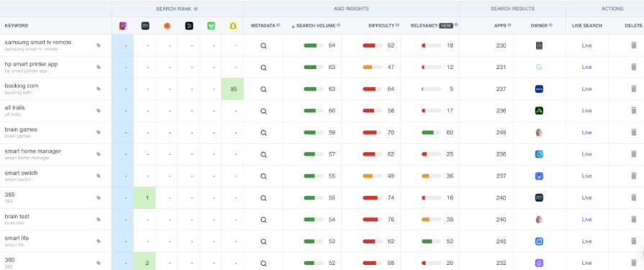The width and height of the screenshot is (644, 270).
Task: Click the black 365 app icon header
Action: coord(145,26)
